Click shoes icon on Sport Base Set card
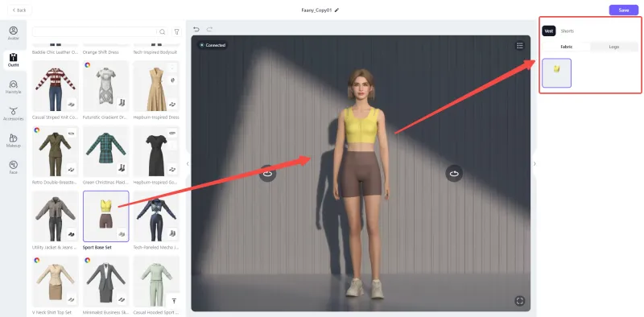 (x=122, y=234)
